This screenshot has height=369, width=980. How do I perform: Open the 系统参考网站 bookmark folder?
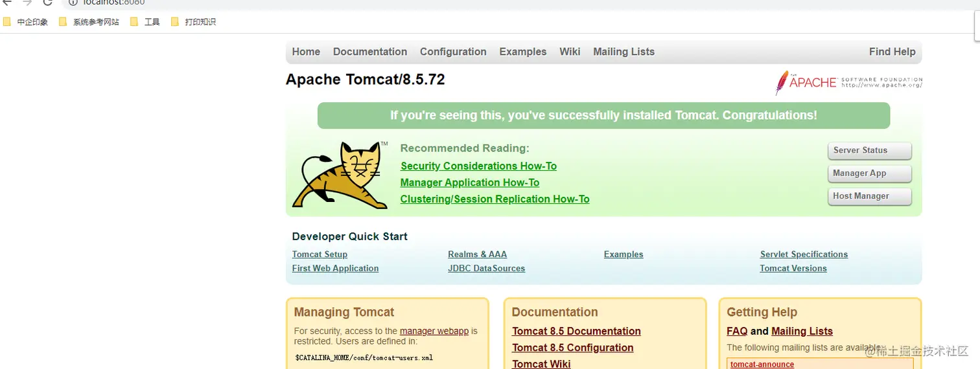(89, 22)
